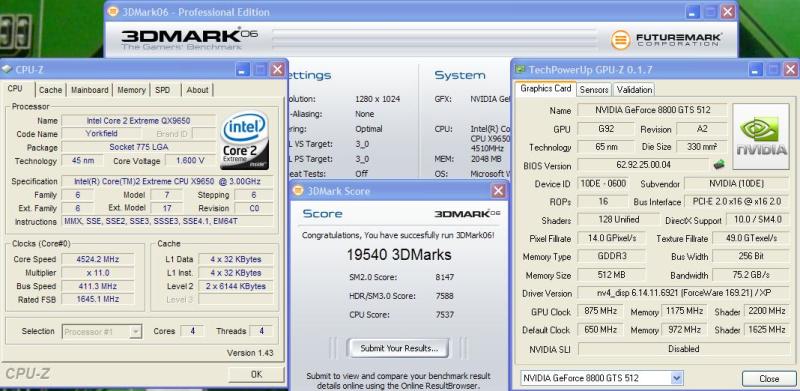Click the Driver Version field with ForceWare 169.21
Screen dimensions: 800x391
(684, 294)
